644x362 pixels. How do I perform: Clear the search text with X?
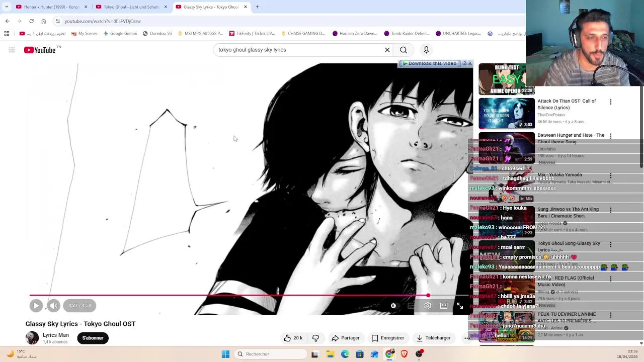click(x=387, y=50)
